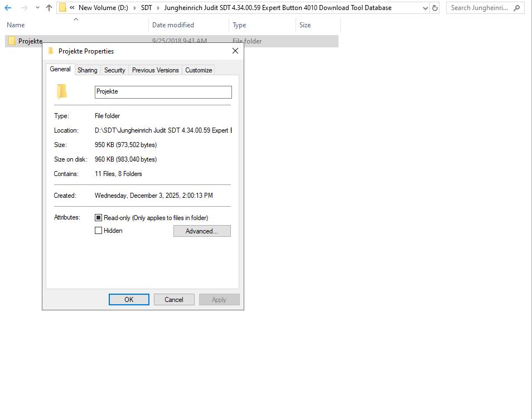Click the folder icon in the address bar
The height and width of the screenshot is (419, 532).
[x=61, y=8]
